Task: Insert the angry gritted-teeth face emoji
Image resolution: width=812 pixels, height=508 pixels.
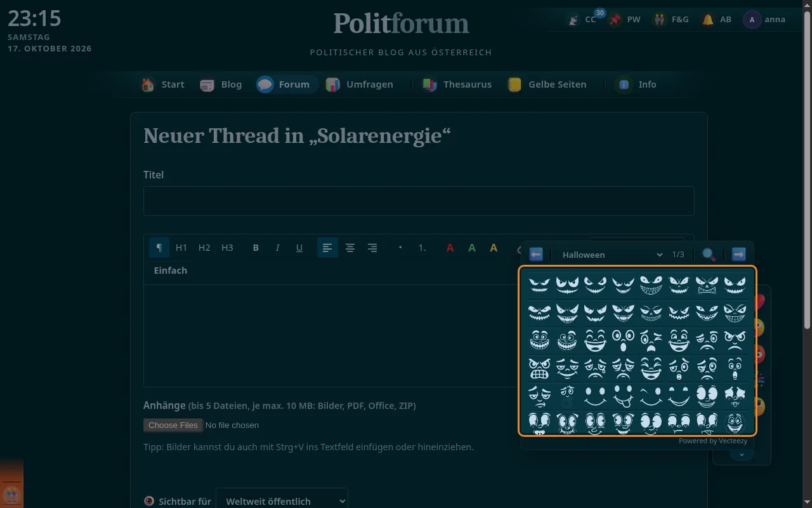Action: pyautogui.click(x=539, y=368)
